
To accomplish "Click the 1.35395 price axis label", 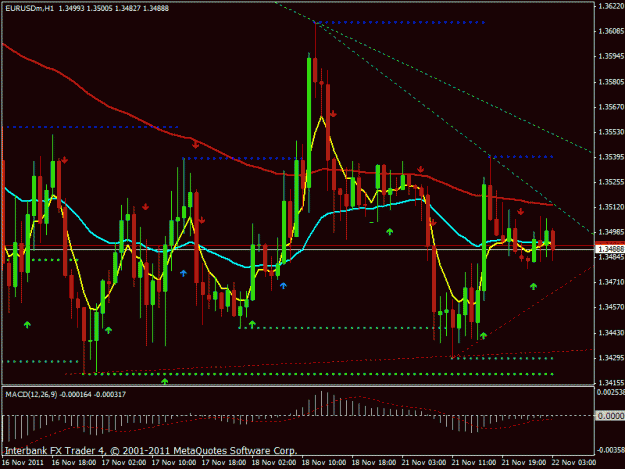I will 611,157.
